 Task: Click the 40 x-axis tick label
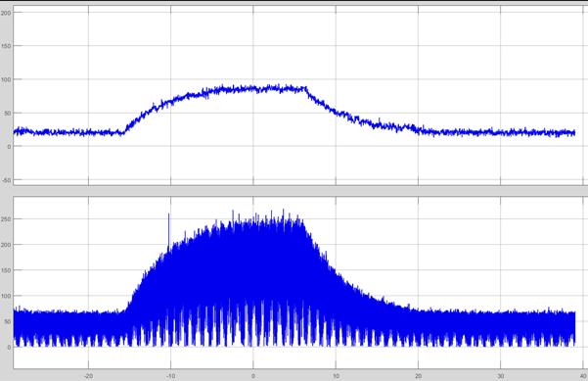[x=583, y=376]
